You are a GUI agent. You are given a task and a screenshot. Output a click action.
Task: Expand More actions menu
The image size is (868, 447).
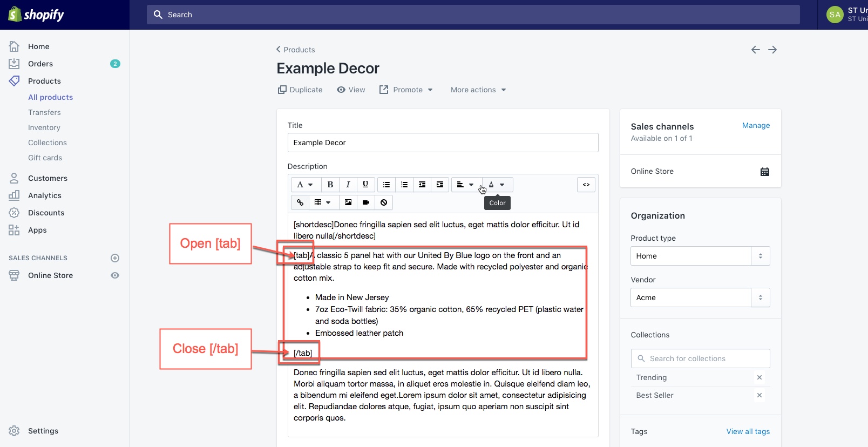(478, 90)
